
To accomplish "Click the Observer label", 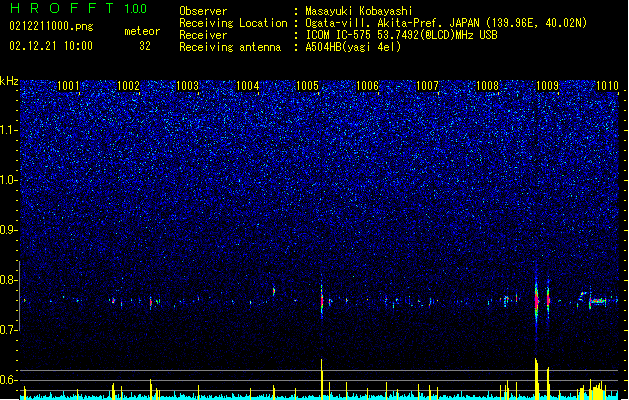I will pos(203,11).
